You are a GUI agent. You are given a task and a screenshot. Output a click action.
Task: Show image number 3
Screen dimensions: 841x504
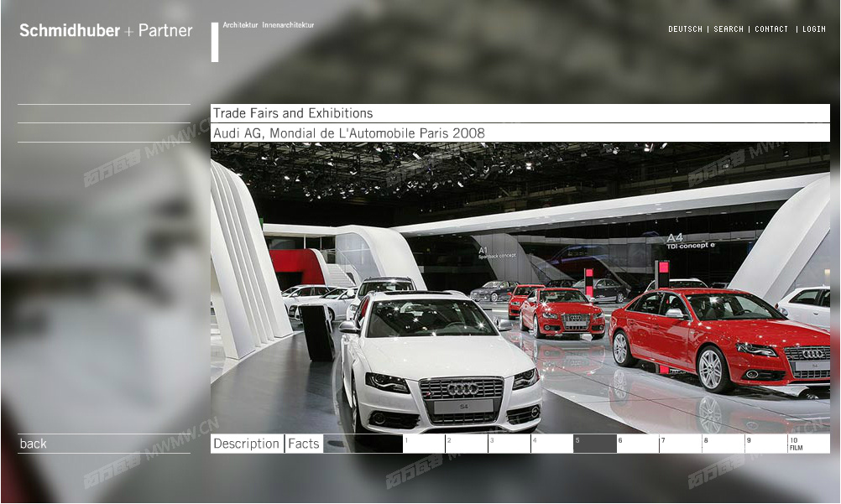(509, 444)
